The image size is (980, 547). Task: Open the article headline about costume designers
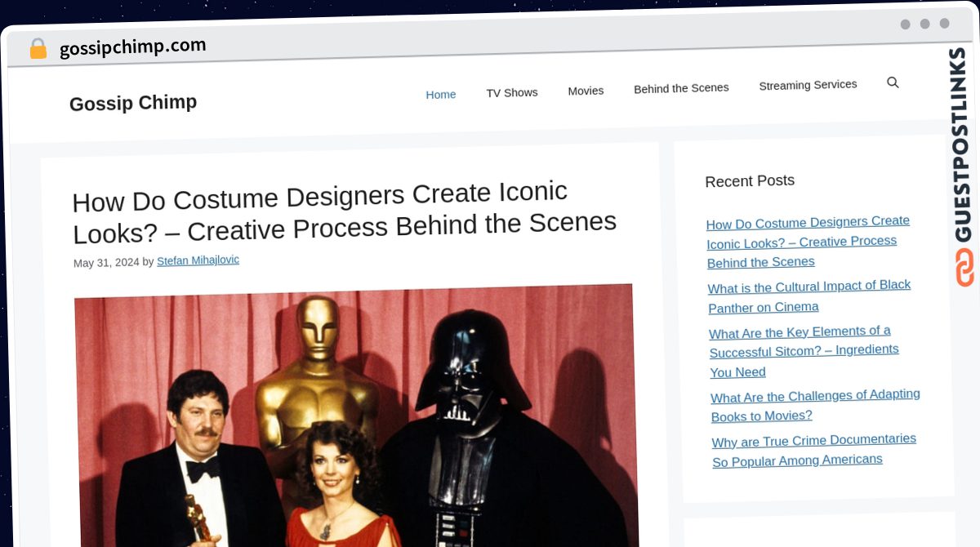pyautogui.click(x=344, y=211)
